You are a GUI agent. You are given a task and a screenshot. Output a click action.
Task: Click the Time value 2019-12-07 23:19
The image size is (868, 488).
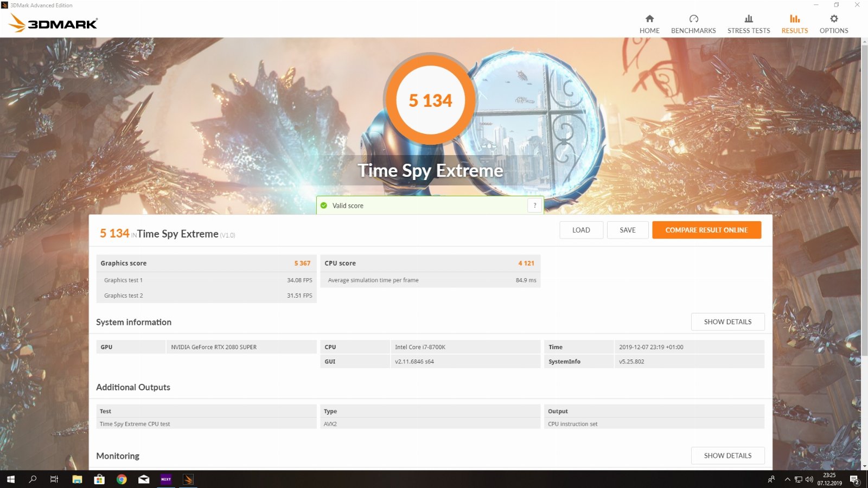click(651, 347)
